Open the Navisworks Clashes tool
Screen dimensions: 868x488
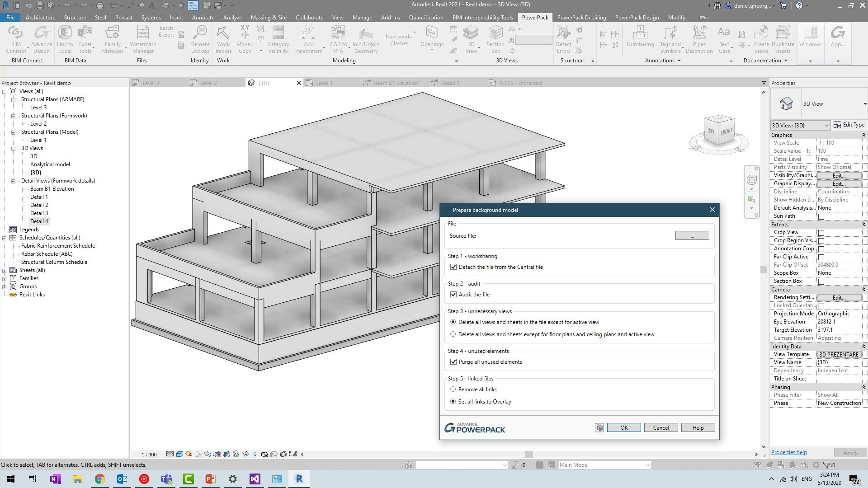point(399,40)
